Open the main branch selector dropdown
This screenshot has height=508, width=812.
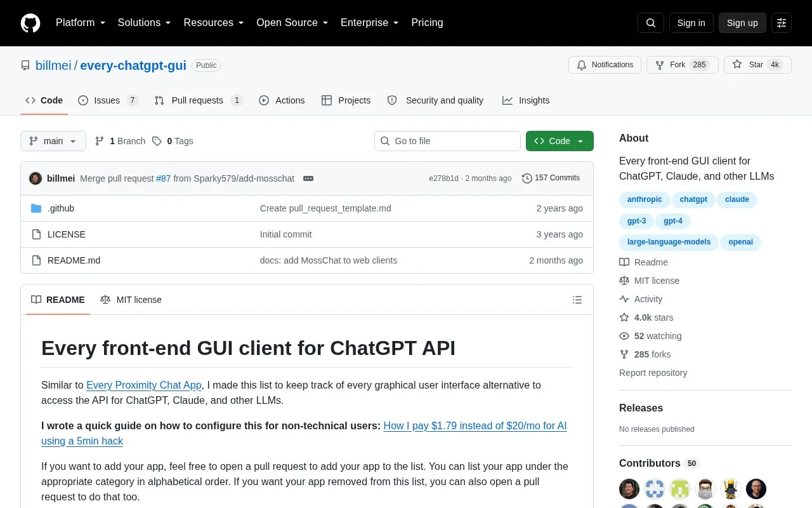click(x=53, y=141)
